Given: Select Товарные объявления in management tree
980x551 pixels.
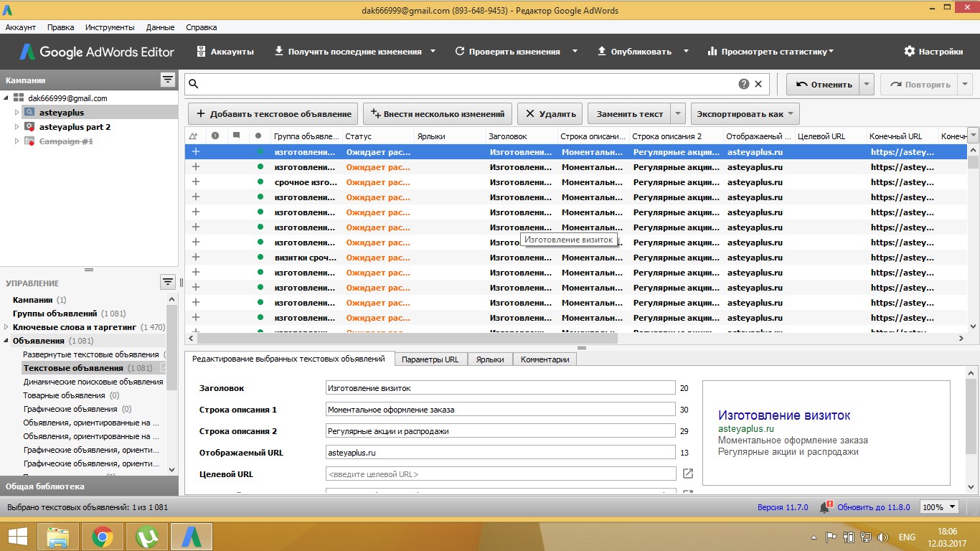Looking at the screenshot, I should [64, 395].
